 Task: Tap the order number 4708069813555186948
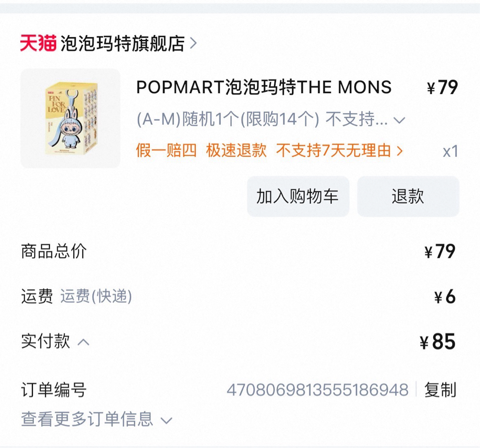317,390
